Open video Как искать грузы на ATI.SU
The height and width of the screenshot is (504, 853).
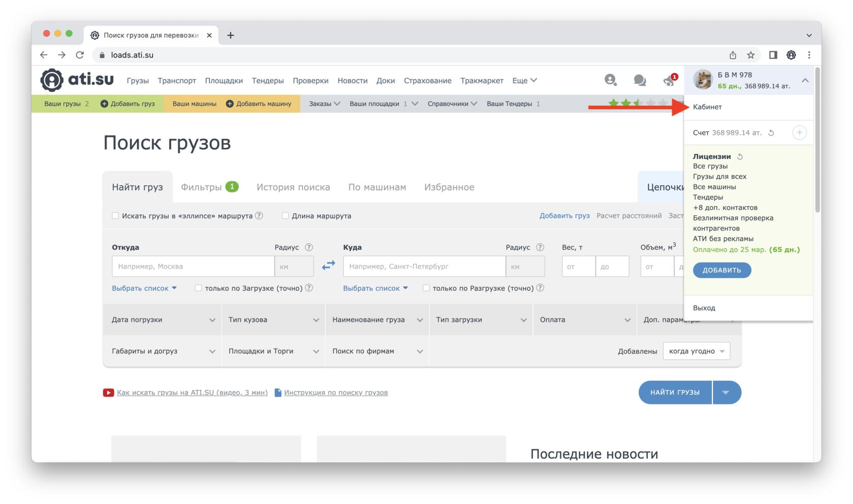tap(192, 392)
